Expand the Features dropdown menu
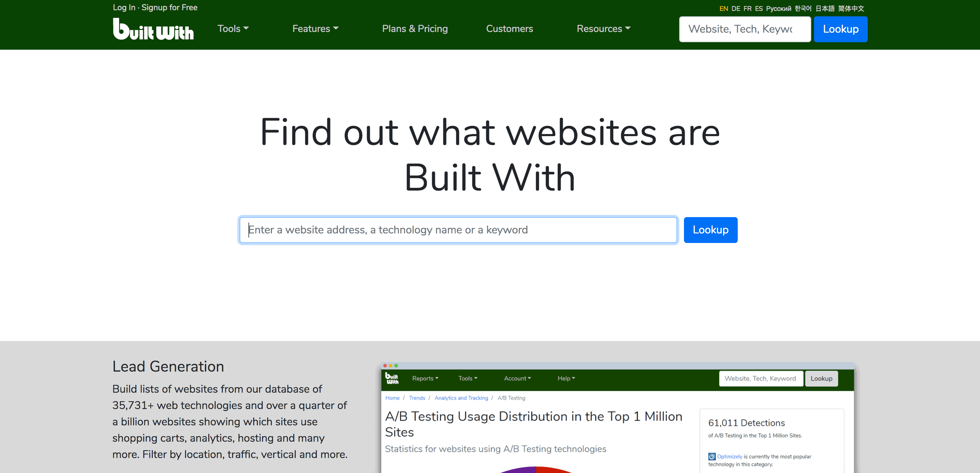 tap(315, 29)
